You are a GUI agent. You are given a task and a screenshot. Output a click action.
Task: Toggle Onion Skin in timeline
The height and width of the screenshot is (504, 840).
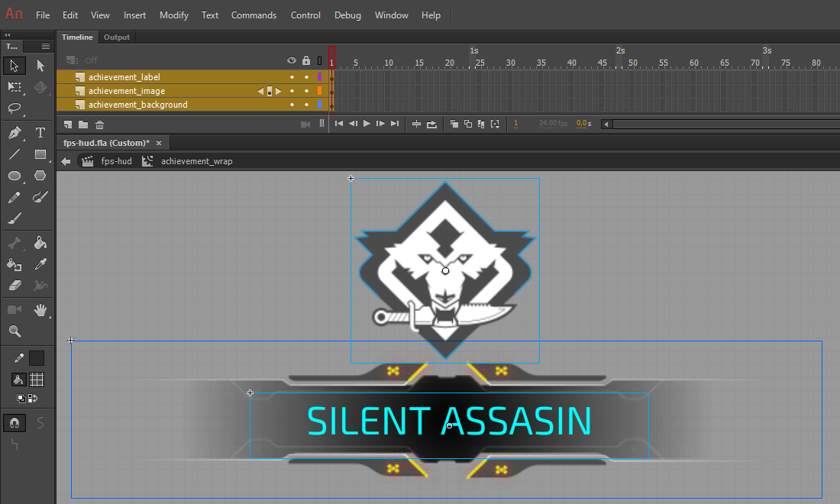click(x=454, y=124)
